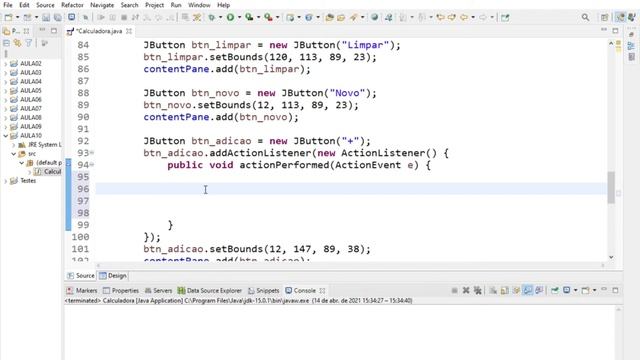This screenshot has width=640, height=360.
Task: Click the Open Task folder icon
Action: (341, 17)
